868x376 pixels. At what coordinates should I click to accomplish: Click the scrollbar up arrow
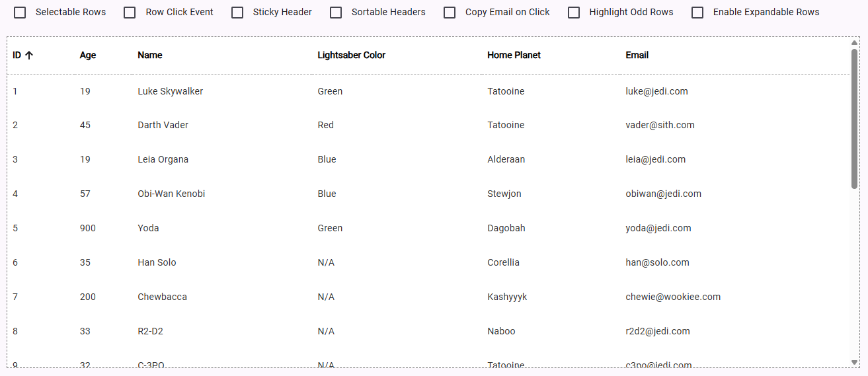tap(854, 42)
